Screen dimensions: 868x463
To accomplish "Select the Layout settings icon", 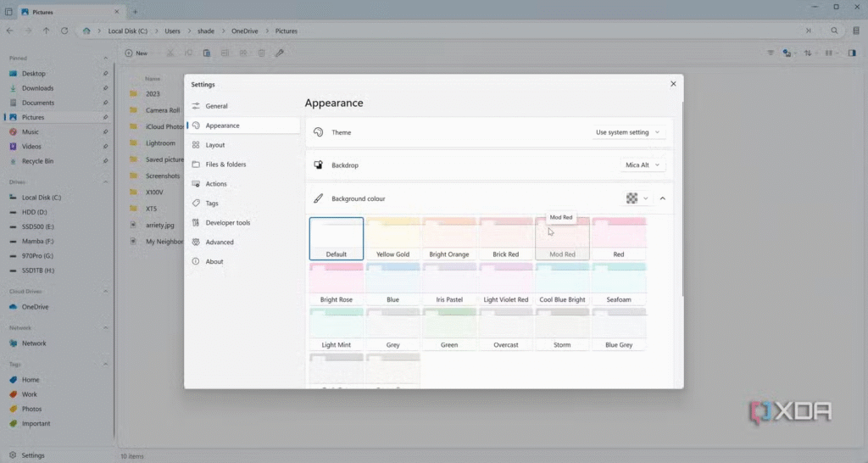I will click(x=197, y=145).
